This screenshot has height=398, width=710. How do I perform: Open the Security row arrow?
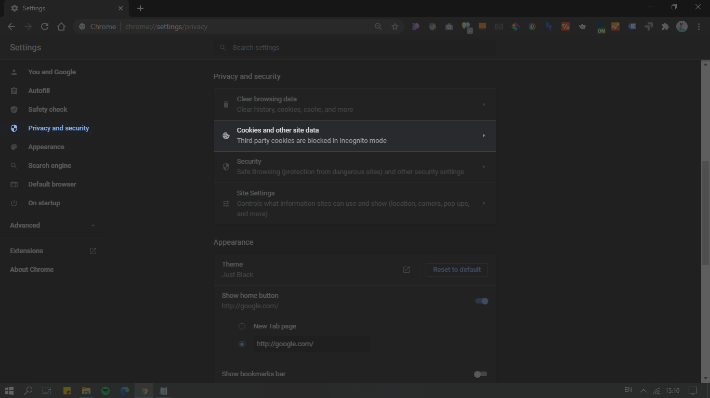(x=484, y=167)
